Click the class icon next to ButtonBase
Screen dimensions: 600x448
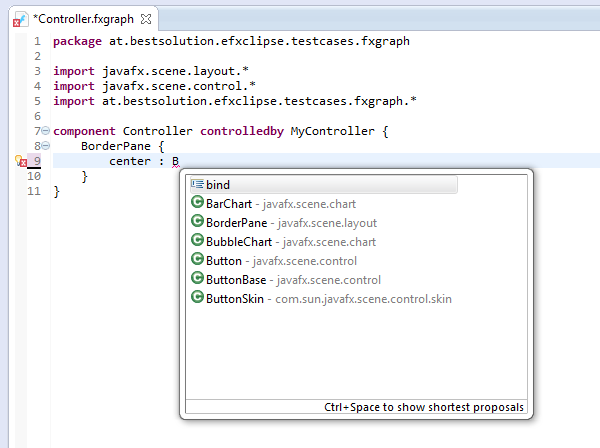[x=197, y=280]
